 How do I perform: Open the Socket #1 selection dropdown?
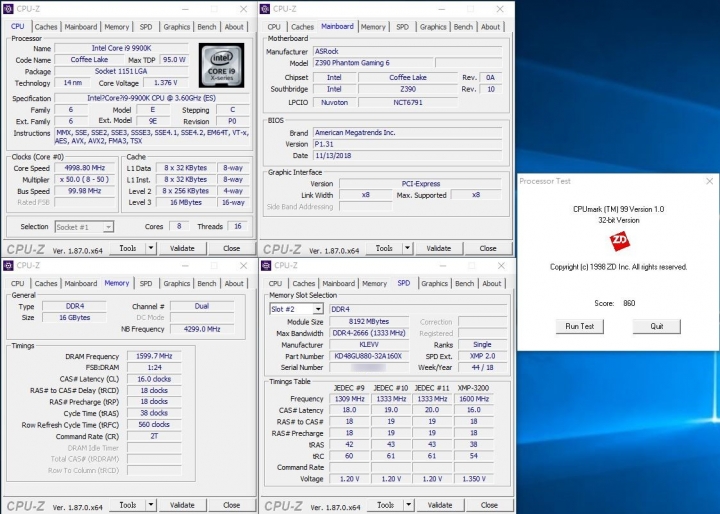[108, 227]
